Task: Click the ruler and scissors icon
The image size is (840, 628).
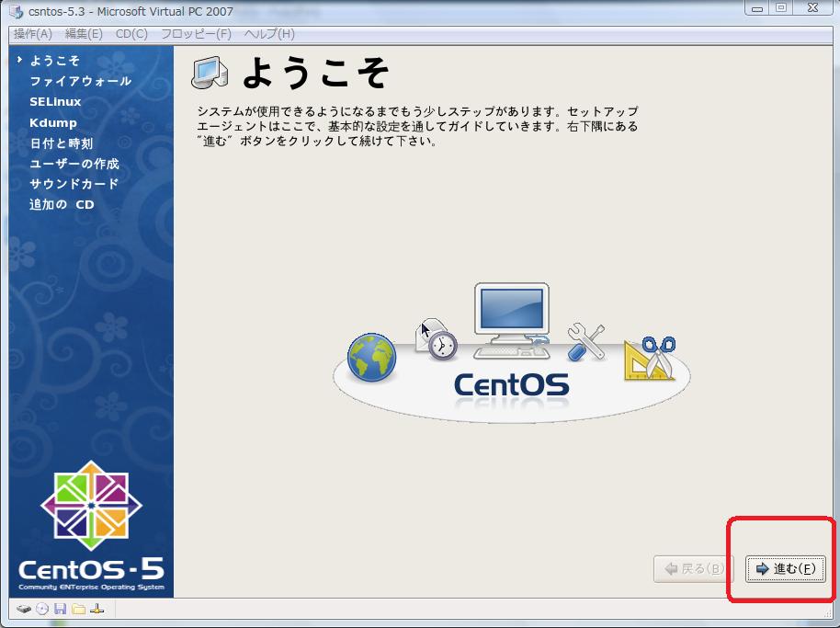Action: (x=649, y=358)
